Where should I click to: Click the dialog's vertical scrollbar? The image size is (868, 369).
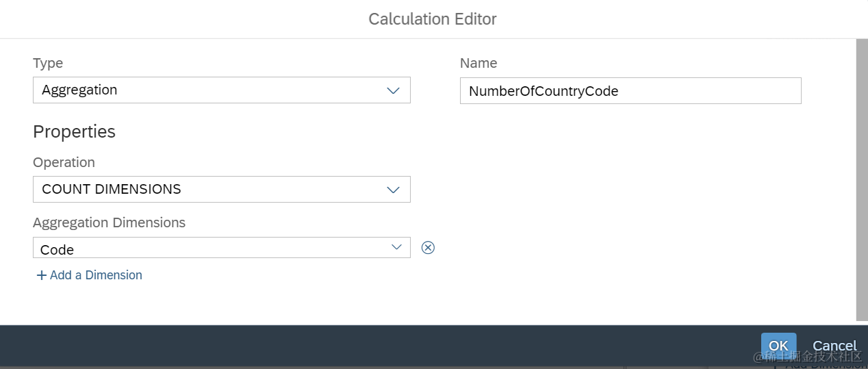click(x=861, y=178)
